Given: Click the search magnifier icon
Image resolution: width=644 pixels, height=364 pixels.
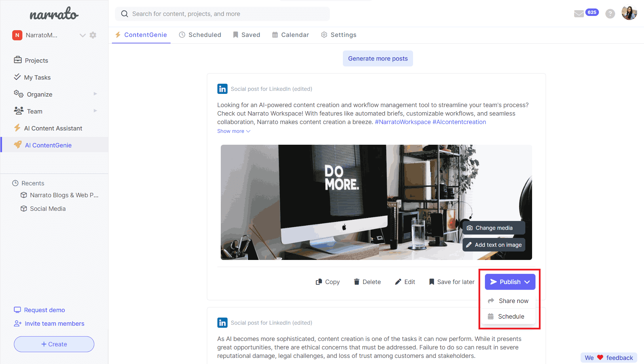Looking at the screenshot, I should pyautogui.click(x=124, y=14).
